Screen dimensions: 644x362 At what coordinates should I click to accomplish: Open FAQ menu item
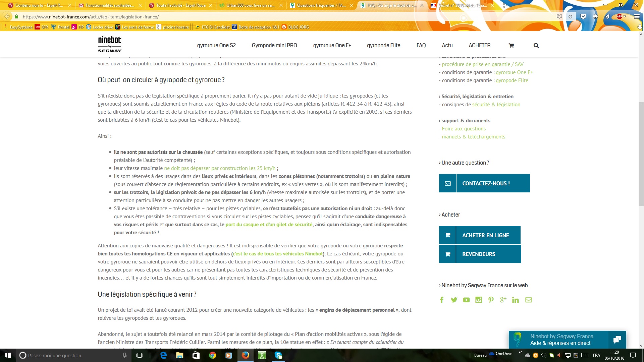[x=421, y=46]
